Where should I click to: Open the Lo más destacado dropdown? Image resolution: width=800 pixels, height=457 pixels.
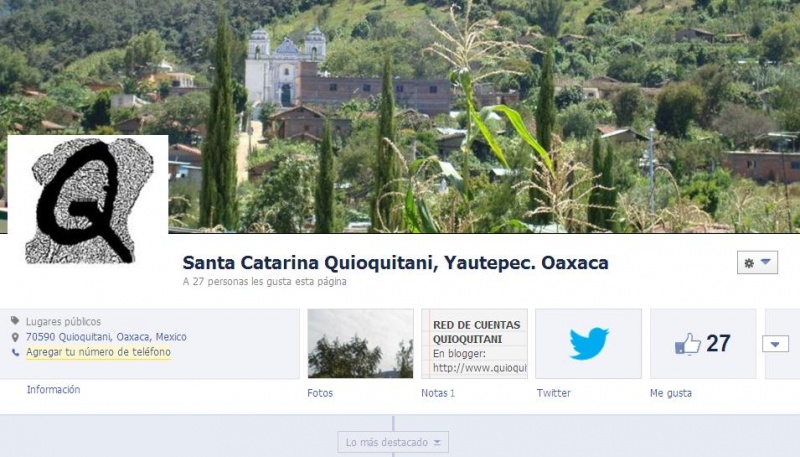(393, 442)
